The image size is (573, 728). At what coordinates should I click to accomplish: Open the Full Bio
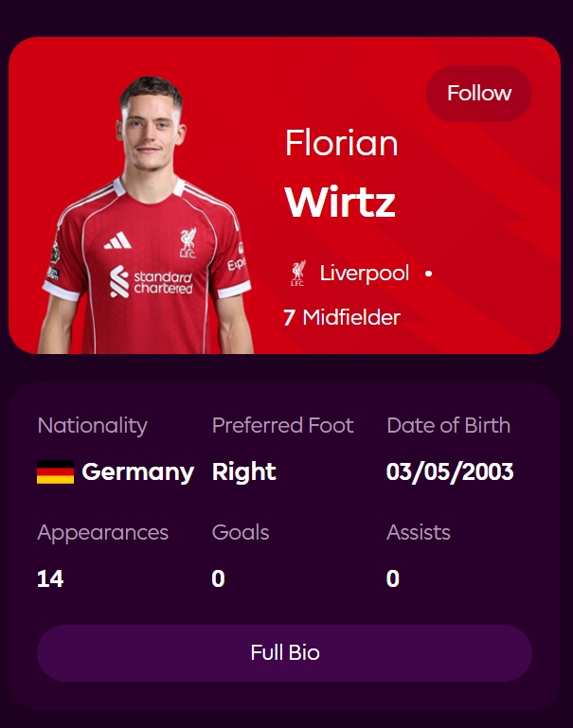pyautogui.click(x=284, y=653)
